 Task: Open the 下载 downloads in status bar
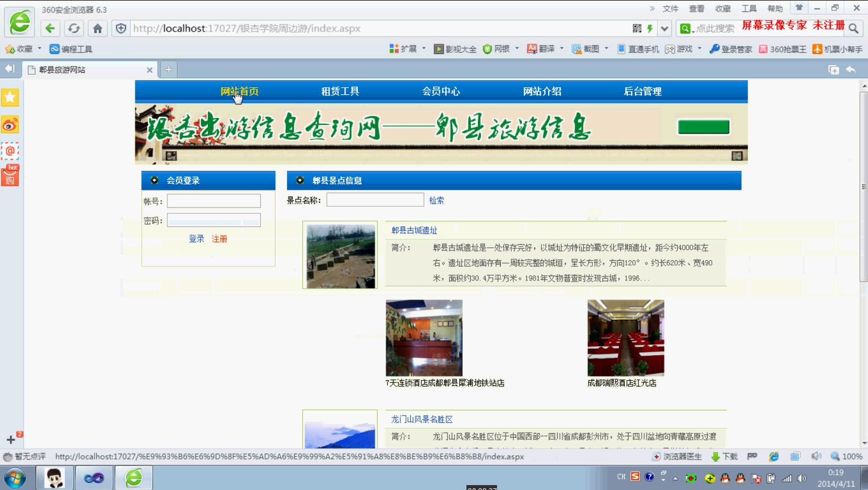(x=725, y=457)
